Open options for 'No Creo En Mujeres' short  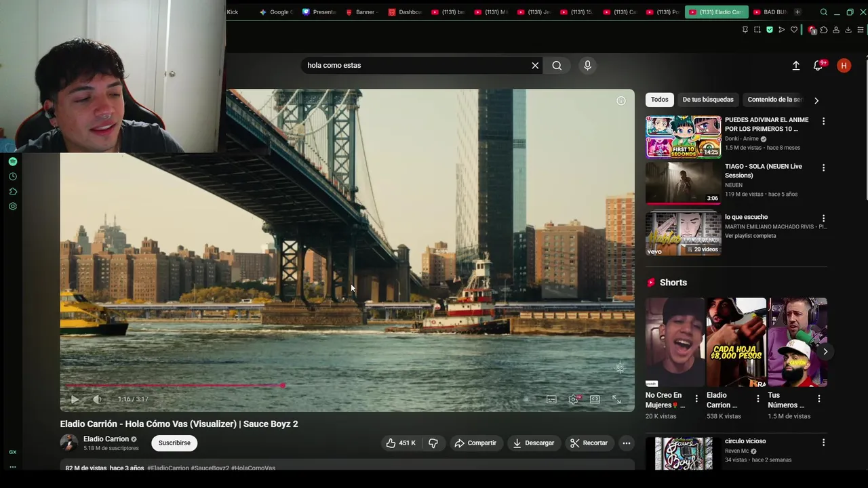pos(696,399)
